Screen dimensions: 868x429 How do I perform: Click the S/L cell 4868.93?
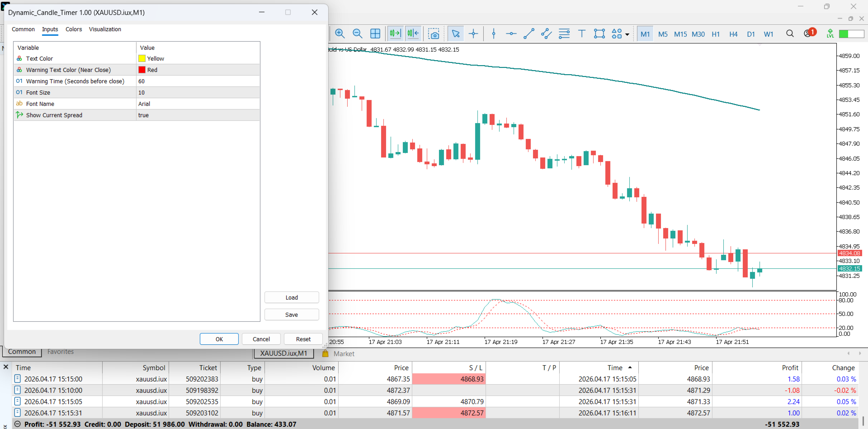tap(449, 379)
